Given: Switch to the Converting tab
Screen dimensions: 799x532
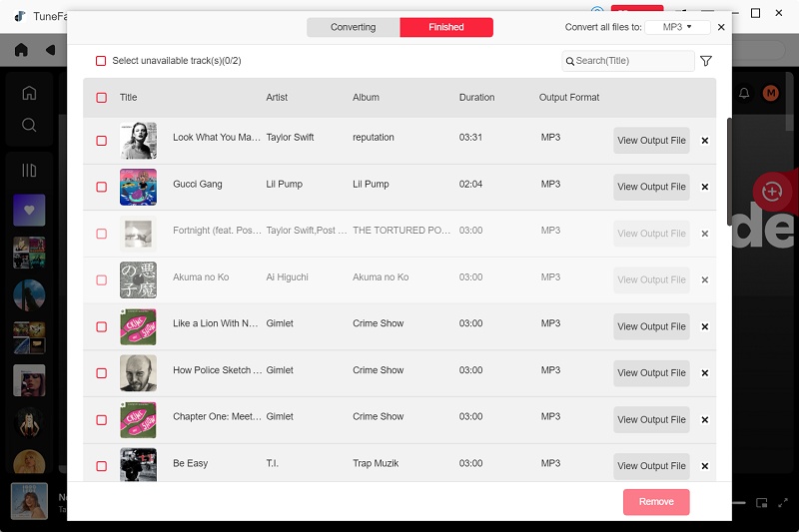Looking at the screenshot, I should click(x=353, y=27).
